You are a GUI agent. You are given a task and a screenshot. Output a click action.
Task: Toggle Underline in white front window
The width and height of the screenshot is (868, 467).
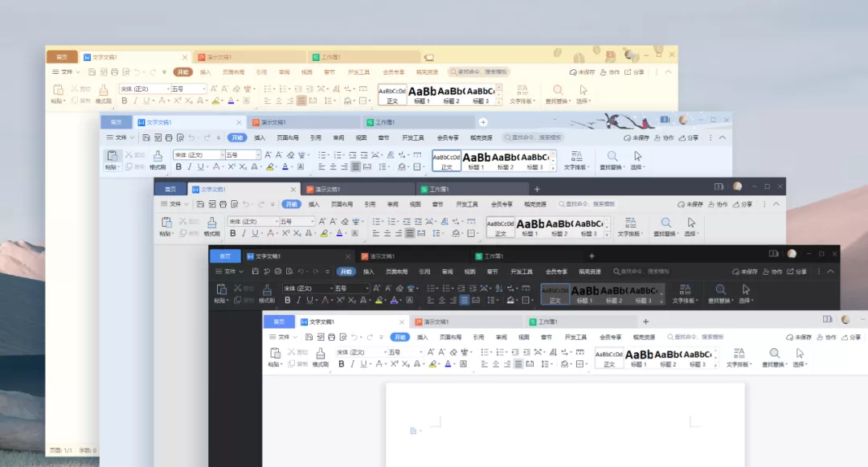(363, 364)
